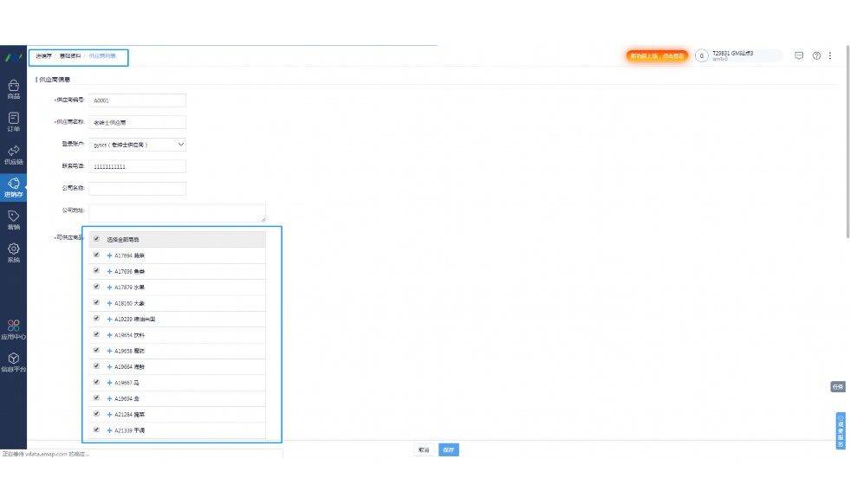Screen dimensions: 850x504
Task: Click 基础资料 in the breadcrumb
Action: [x=70, y=55]
